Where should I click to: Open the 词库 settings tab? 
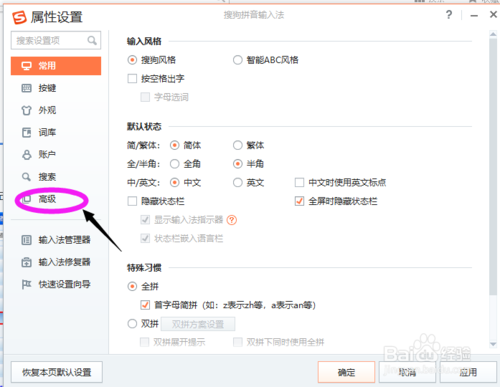pos(56,132)
